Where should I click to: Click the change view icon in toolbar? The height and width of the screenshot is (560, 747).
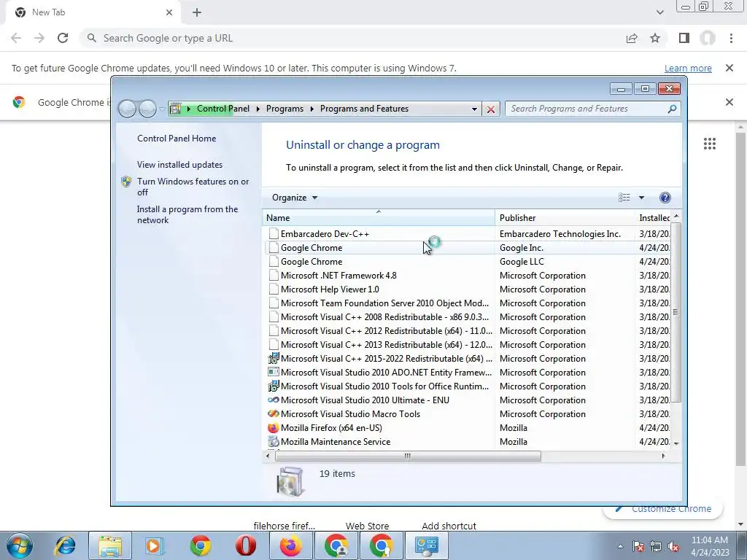coord(624,198)
